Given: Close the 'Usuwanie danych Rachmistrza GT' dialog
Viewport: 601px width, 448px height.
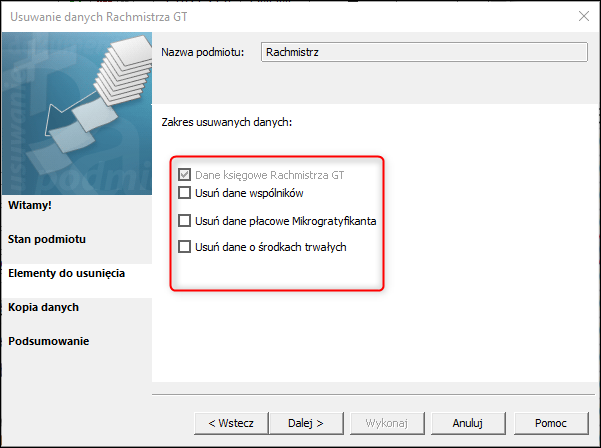Looking at the screenshot, I should [584, 16].
